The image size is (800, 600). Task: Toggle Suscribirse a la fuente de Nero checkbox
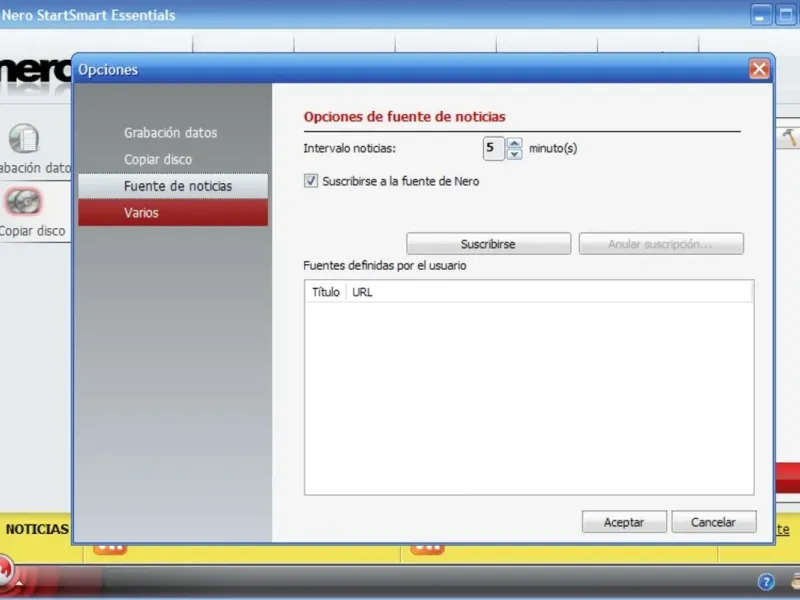coord(311,181)
